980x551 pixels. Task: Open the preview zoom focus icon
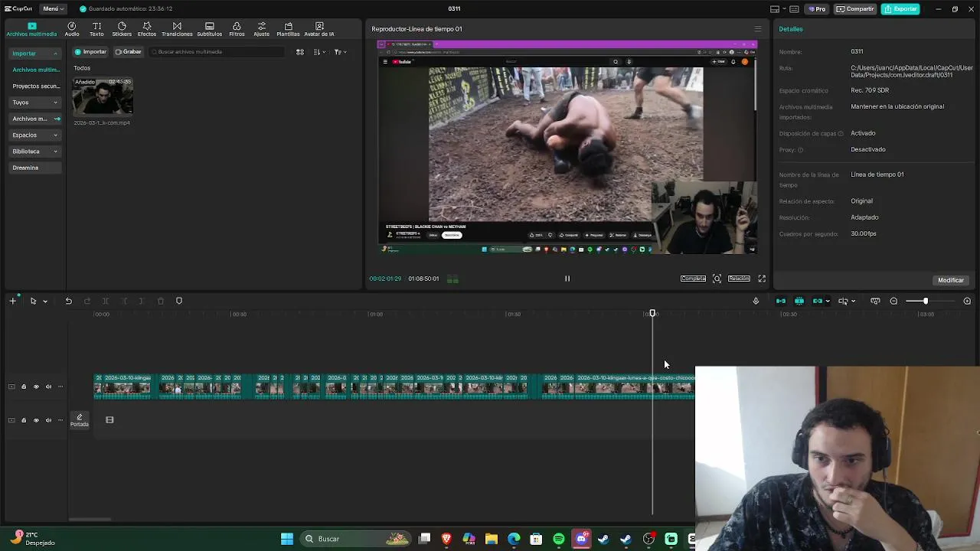point(717,279)
